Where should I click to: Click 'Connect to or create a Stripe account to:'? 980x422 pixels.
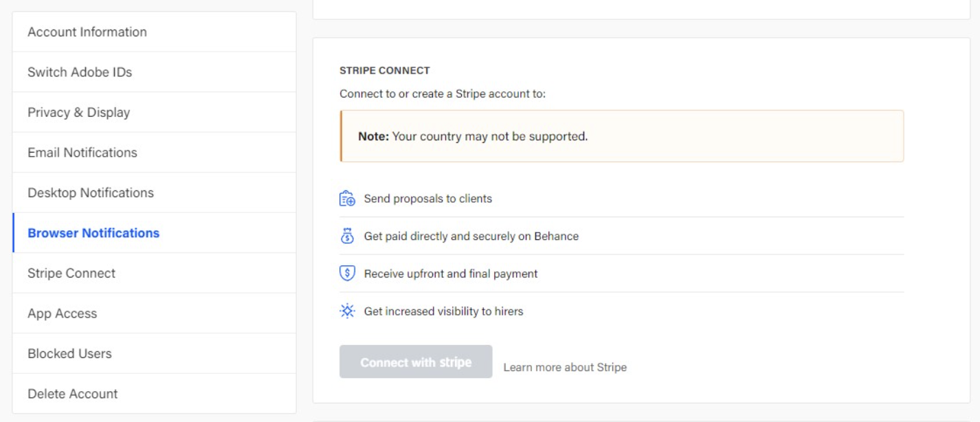(443, 93)
